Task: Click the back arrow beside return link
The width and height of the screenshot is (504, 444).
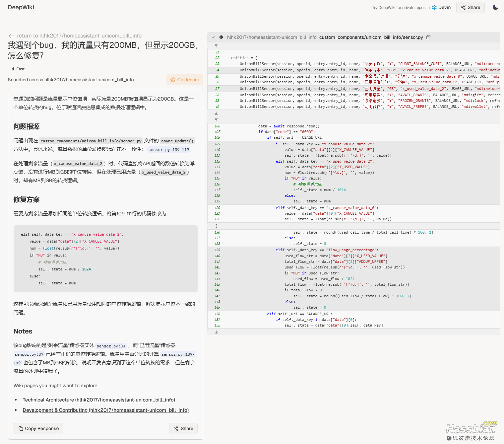Action: click(x=11, y=36)
